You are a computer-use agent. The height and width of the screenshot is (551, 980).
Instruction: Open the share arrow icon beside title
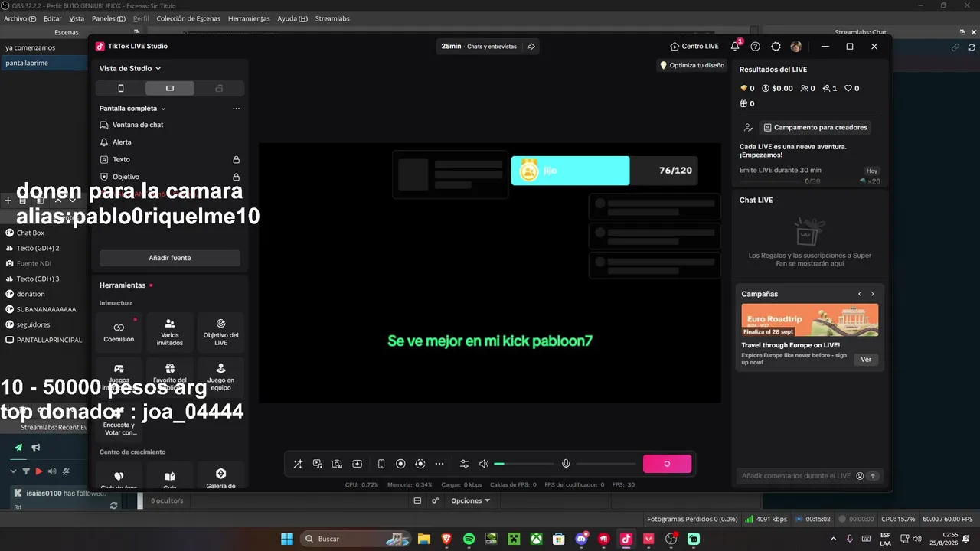click(x=531, y=46)
